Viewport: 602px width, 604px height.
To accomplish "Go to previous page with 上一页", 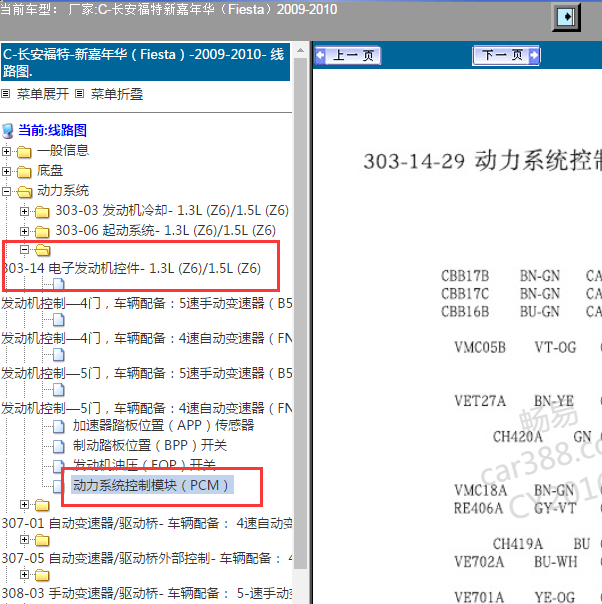I will tap(348, 55).
